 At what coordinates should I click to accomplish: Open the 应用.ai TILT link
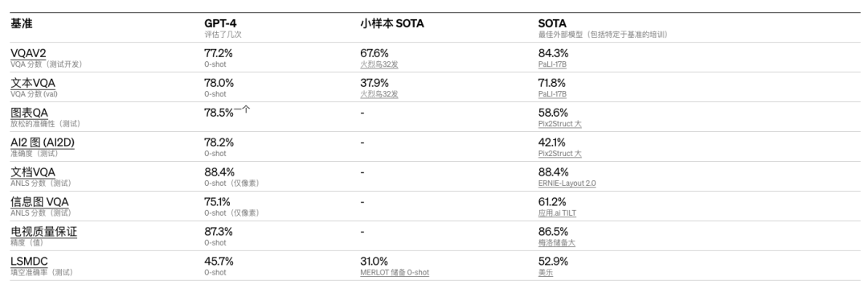point(557,213)
